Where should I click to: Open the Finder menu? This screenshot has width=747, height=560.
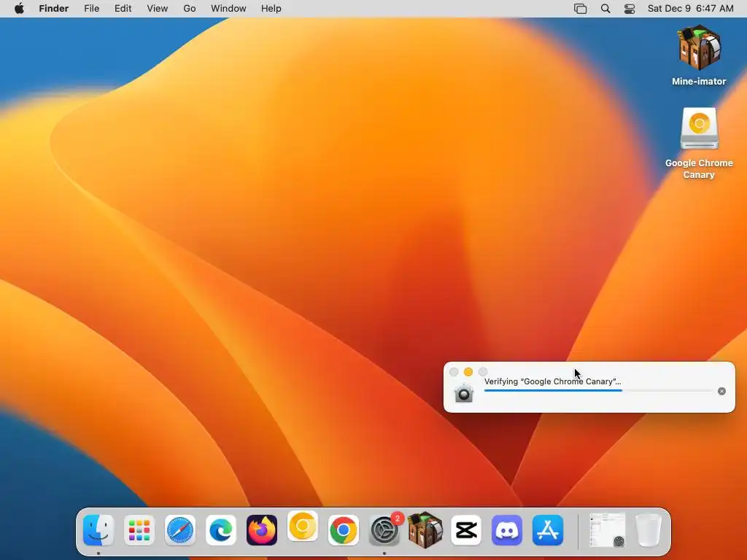(x=54, y=9)
